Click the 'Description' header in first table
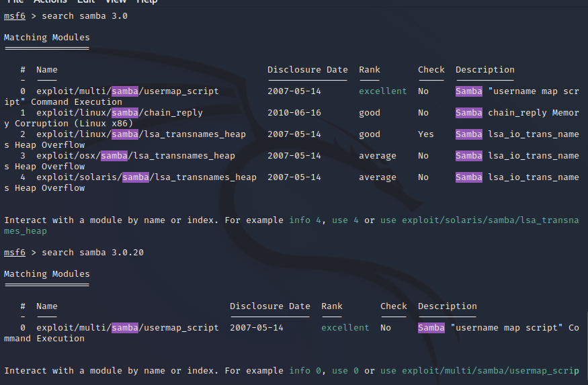The height and width of the screenshot is (385, 588). [x=485, y=70]
